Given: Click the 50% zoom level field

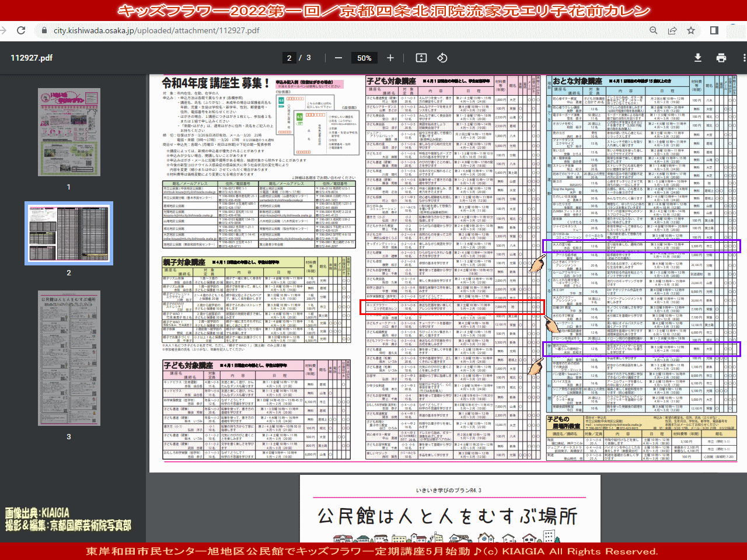Looking at the screenshot, I should point(364,58).
